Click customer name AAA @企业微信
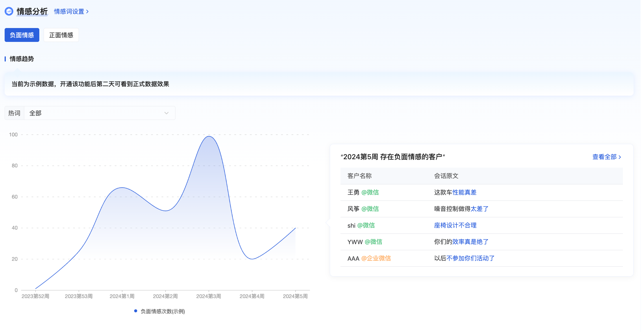The image size is (644, 332). (x=369, y=258)
